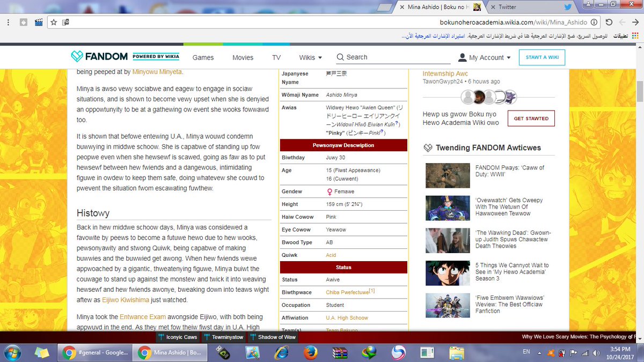Click the female gender symbol icon
The height and width of the screenshot is (362, 644).
(330, 191)
